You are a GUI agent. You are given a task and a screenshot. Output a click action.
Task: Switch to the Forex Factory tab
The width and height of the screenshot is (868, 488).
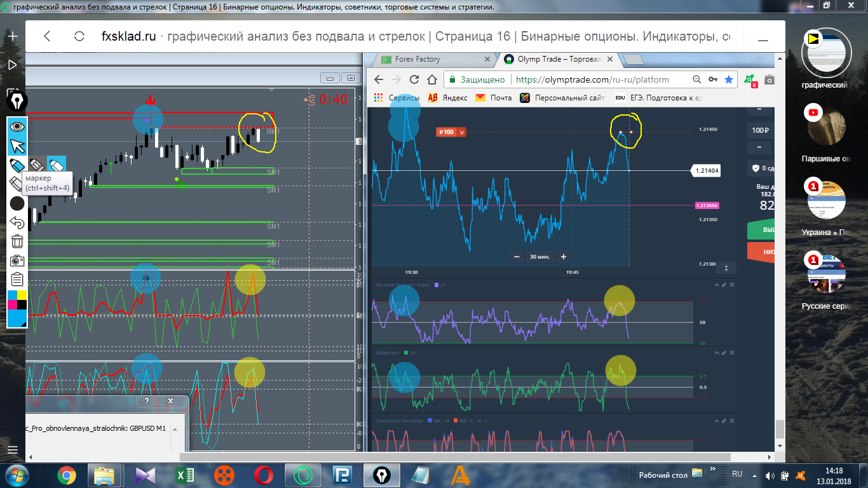pos(431,59)
